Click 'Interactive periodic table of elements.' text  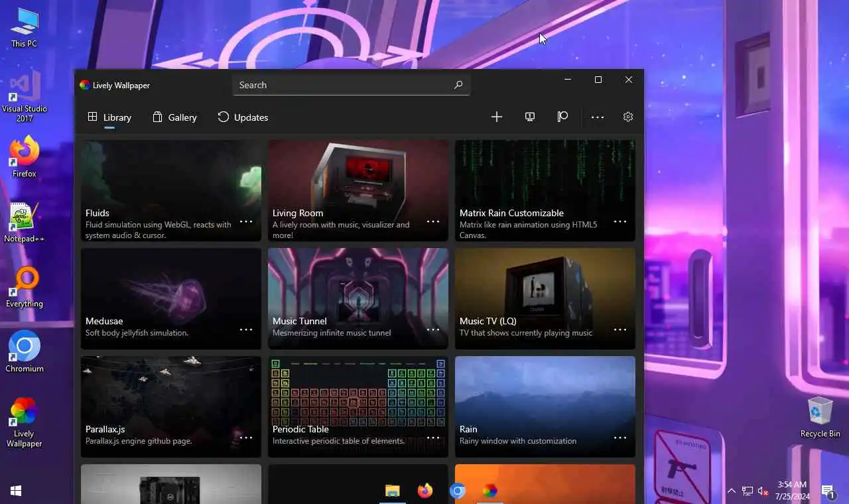[338, 441]
